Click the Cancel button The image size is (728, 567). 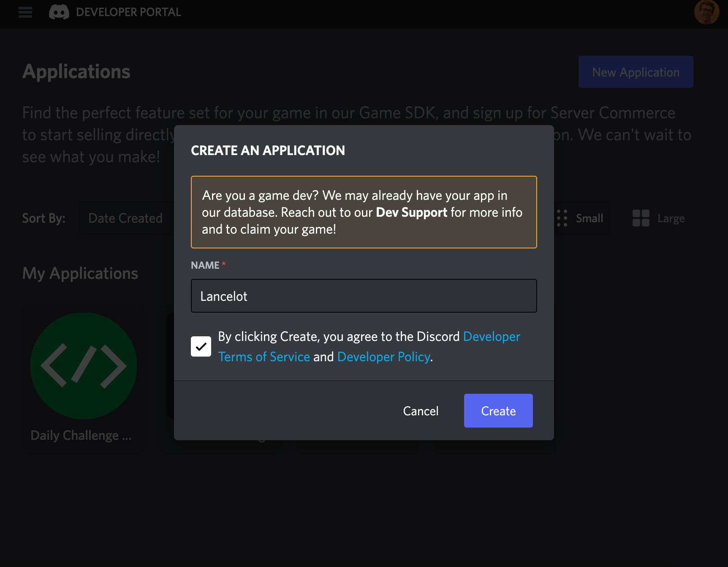(x=421, y=411)
